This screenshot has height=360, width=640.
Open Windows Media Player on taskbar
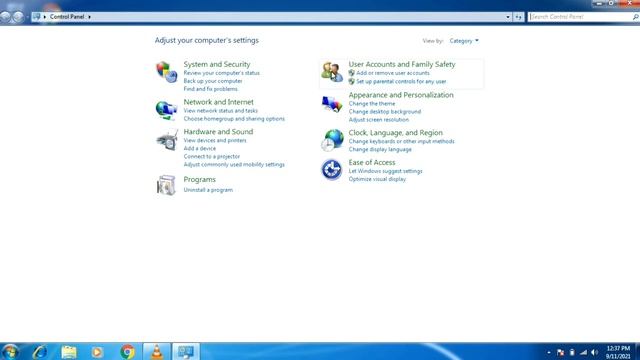pyautogui.click(x=97, y=351)
